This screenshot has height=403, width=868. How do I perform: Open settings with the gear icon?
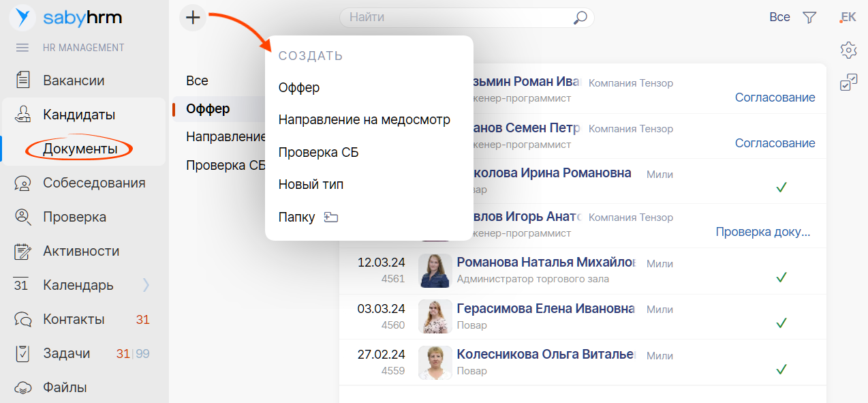tap(848, 50)
